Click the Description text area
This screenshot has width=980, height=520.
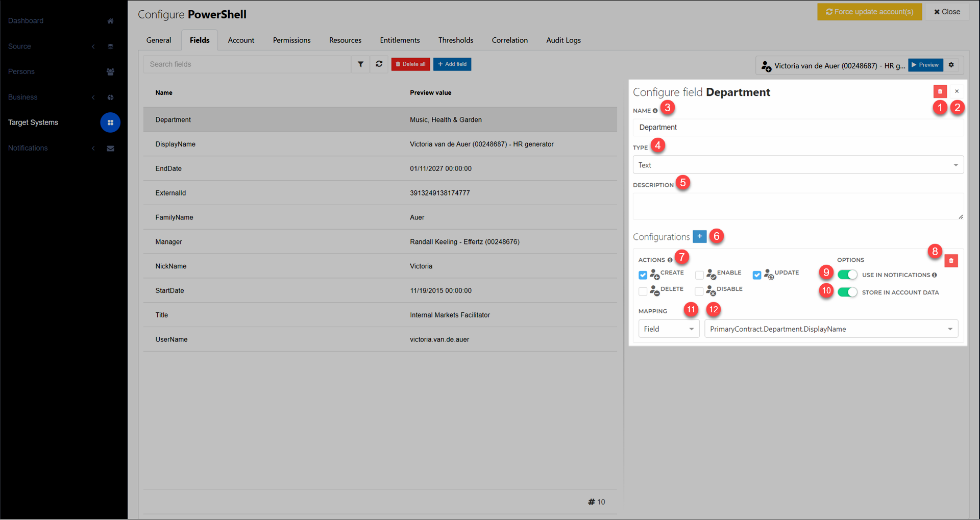(798, 206)
